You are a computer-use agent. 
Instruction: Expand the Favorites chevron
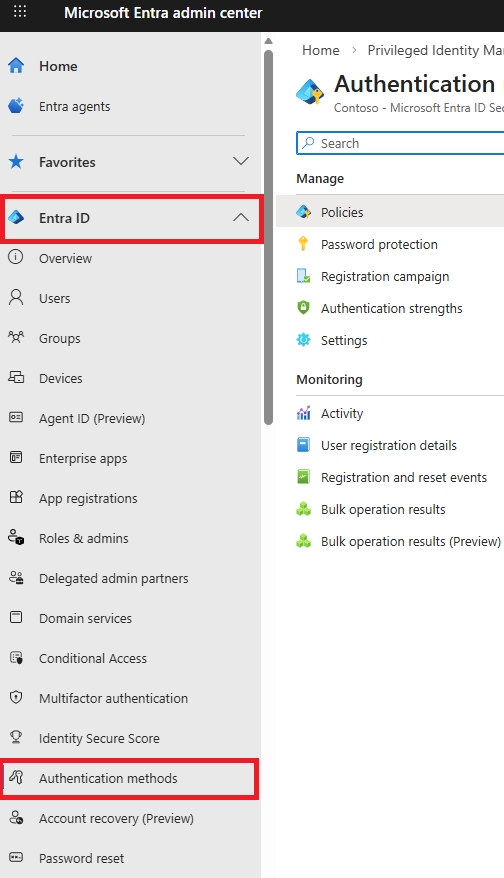coord(241,161)
